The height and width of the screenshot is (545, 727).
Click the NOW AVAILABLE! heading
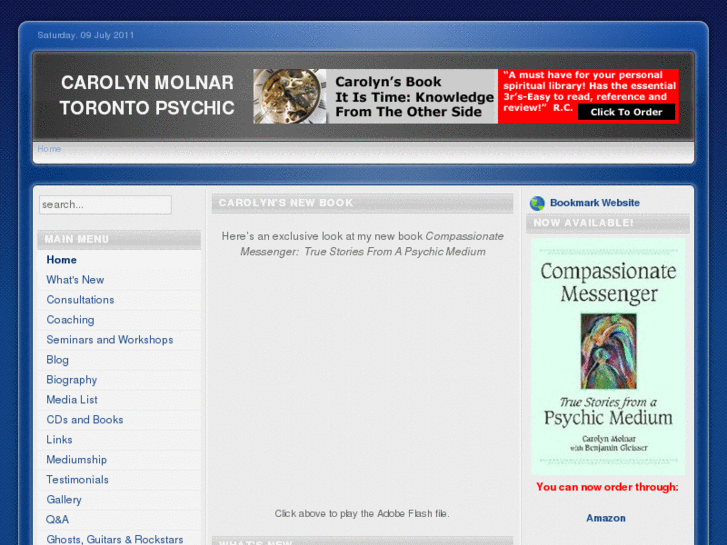click(583, 223)
